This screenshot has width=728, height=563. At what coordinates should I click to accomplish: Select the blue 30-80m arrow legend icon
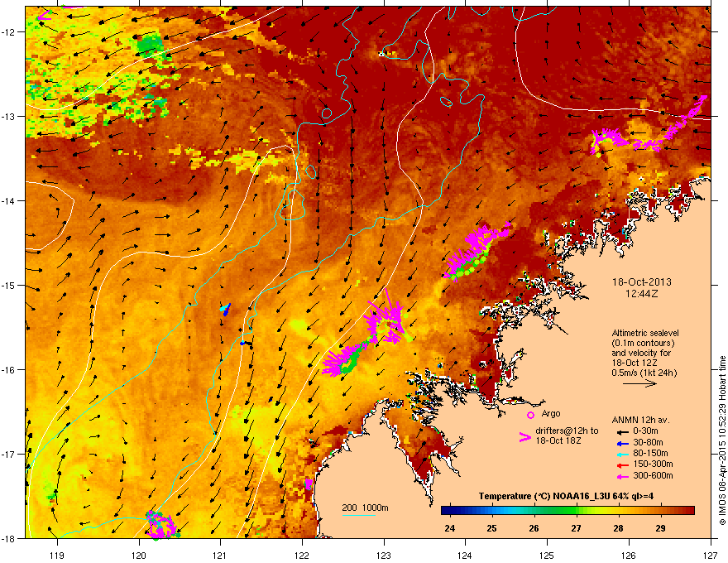[x=622, y=443]
